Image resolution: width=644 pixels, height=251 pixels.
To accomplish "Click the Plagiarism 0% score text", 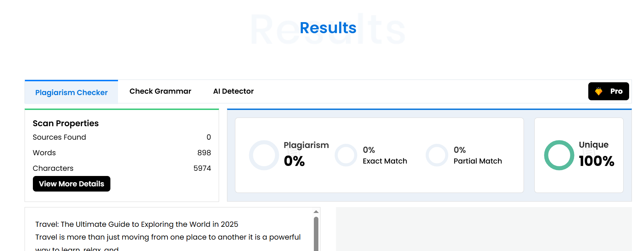I will [294, 161].
